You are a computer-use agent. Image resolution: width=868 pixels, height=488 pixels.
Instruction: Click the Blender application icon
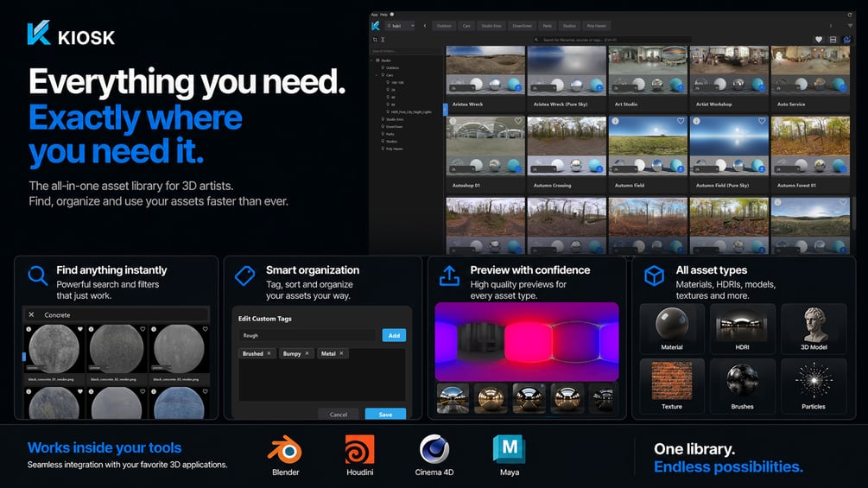tap(285, 450)
